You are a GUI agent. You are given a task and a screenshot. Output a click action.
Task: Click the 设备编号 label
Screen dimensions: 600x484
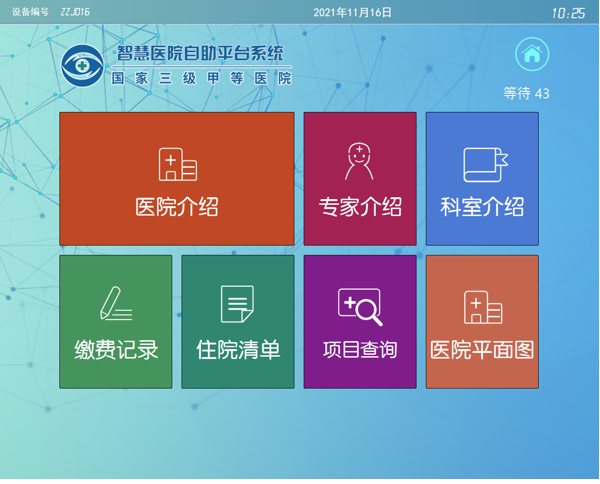coord(30,12)
